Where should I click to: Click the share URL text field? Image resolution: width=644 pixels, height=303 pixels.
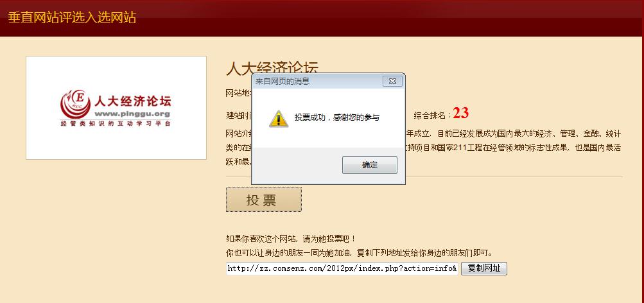coord(342,268)
